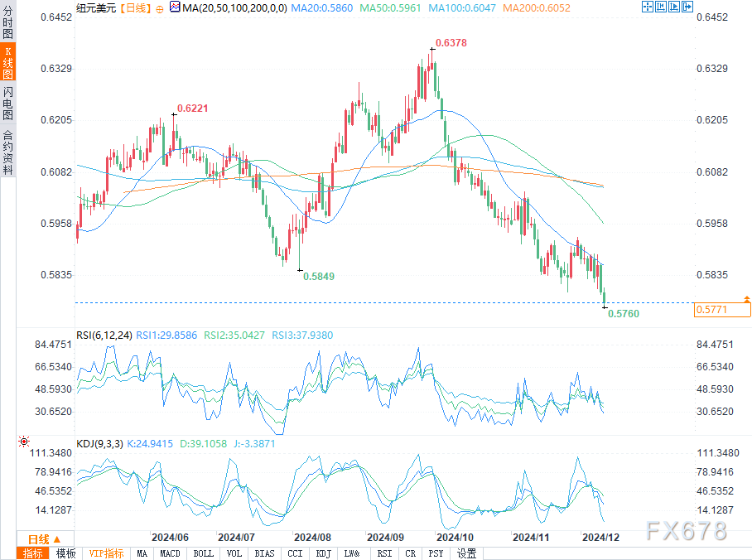
Task: Apply the BOLL indicator
Action: point(204,553)
